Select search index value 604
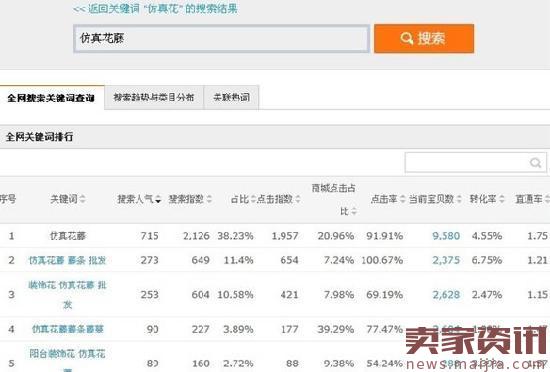The image size is (550, 372). point(201,295)
